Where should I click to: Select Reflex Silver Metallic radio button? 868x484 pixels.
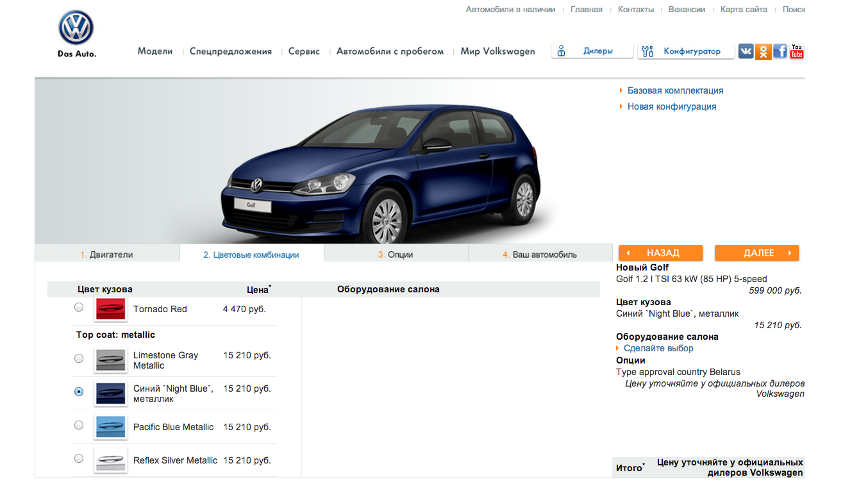pyautogui.click(x=79, y=458)
